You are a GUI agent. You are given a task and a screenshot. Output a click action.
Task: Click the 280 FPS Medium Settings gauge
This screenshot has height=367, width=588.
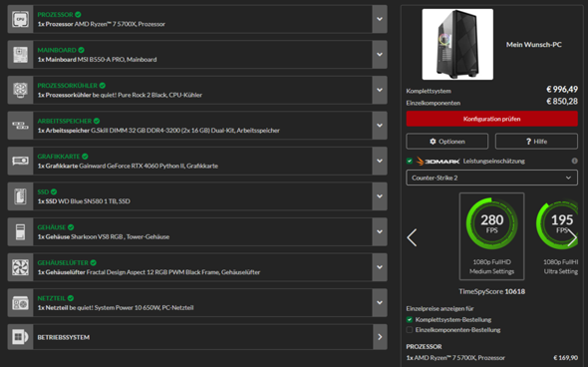click(x=491, y=236)
